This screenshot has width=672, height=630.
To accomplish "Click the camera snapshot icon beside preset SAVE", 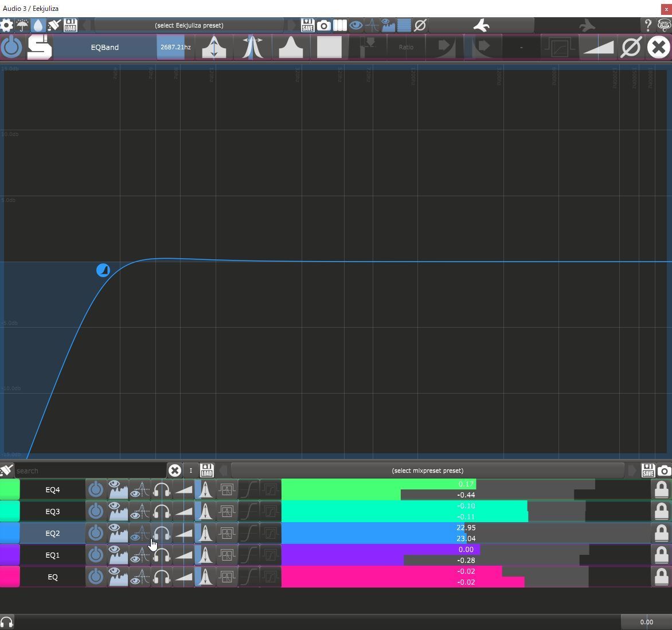I will (323, 25).
